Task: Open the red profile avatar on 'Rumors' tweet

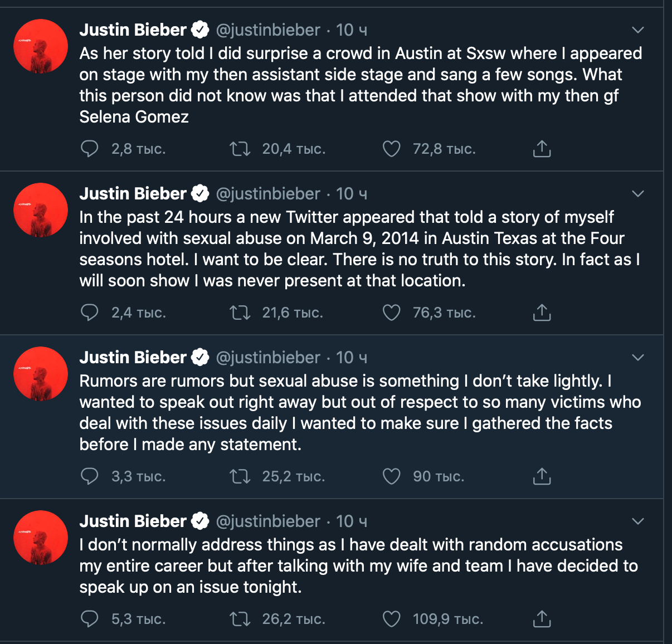Action: (41, 374)
